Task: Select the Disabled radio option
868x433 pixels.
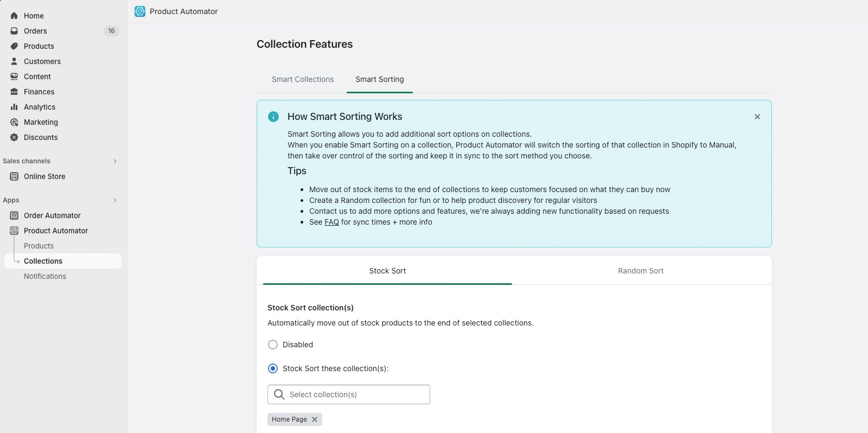Action: point(273,345)
